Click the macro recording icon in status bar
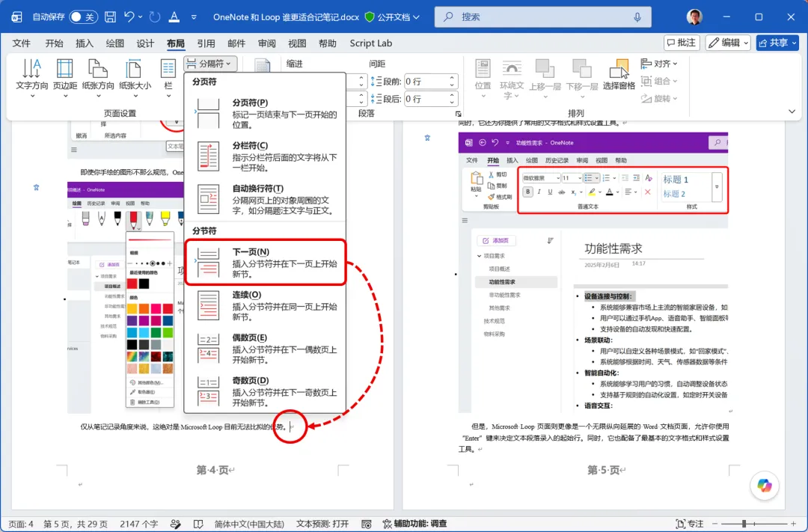The width and height of the screenshot is (808, 532). click(367, 524)
